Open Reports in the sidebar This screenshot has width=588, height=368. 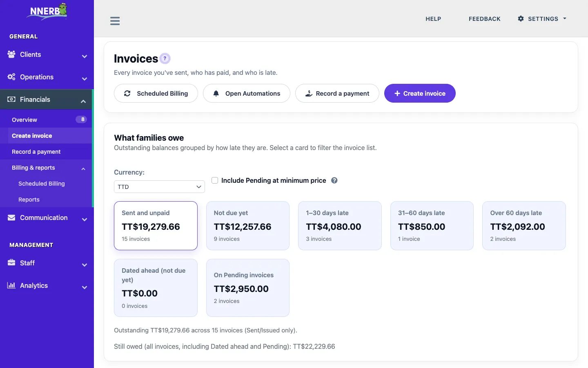(46, 200)
